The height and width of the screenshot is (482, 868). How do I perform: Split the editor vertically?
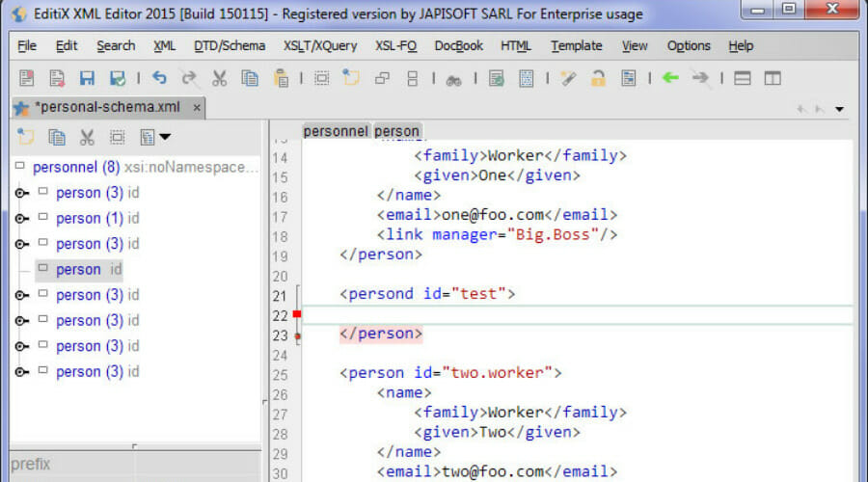coord(773,78)
